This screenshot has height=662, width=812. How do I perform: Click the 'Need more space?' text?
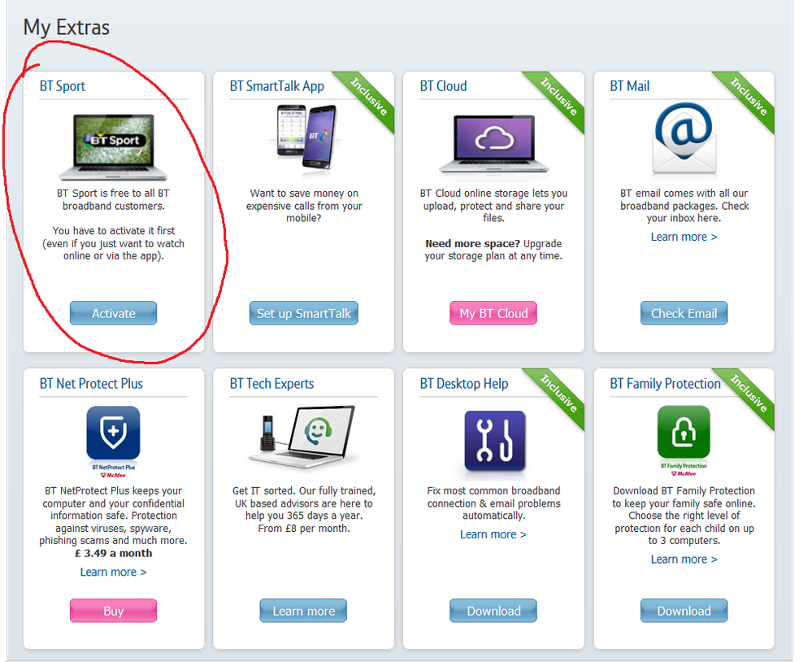point(472,243)
